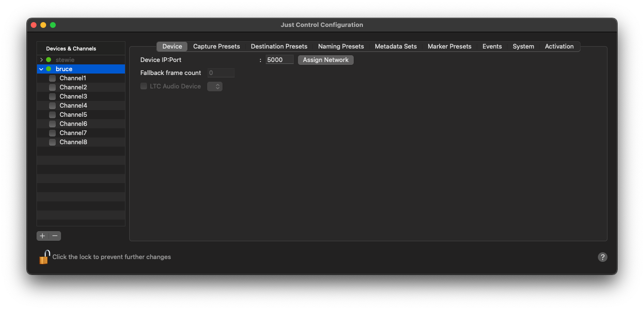Click the port field showing 5000
The image size is (644, 310).
280,60
